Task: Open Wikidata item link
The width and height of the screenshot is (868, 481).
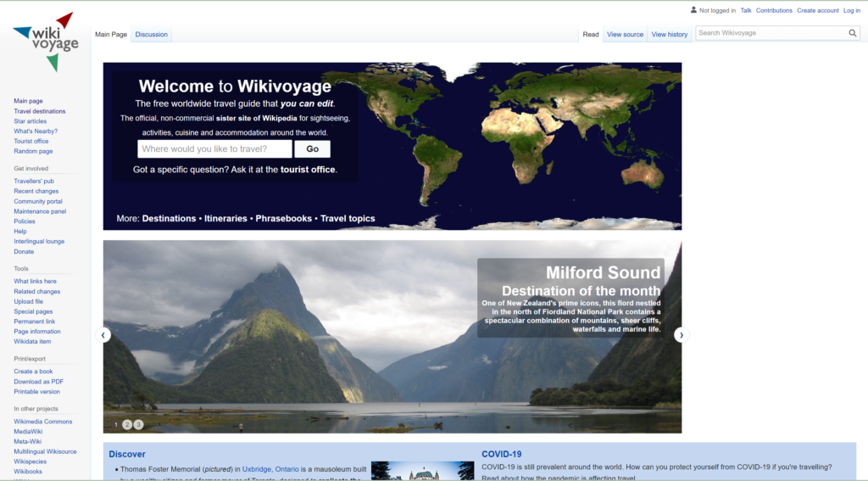Action: [32, 341]
